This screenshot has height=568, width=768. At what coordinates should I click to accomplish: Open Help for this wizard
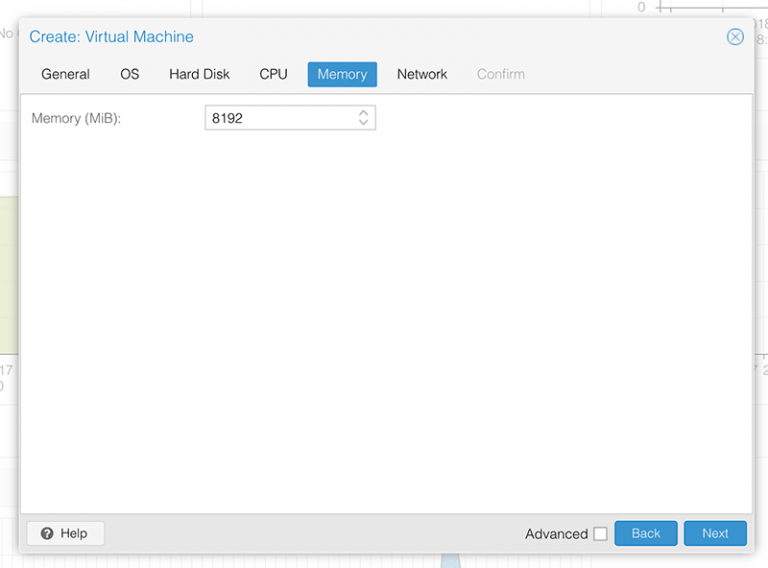65,534
